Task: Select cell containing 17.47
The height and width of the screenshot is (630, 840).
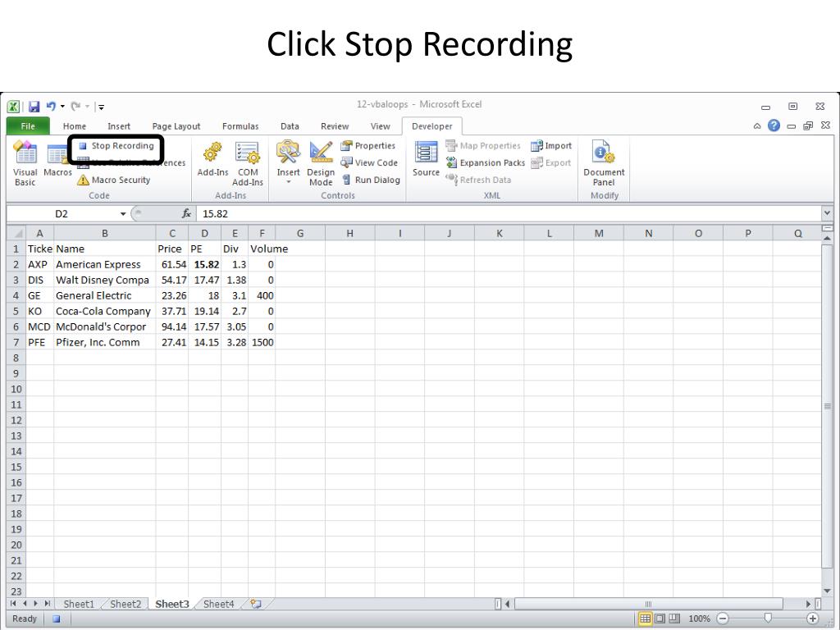Action: [204, 280]
